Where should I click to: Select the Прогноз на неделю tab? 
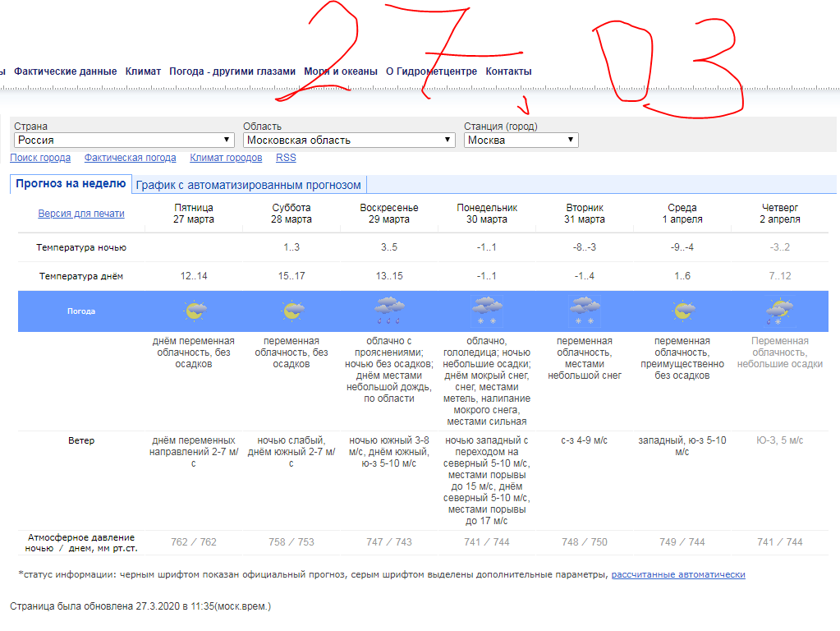pos(71,184)
